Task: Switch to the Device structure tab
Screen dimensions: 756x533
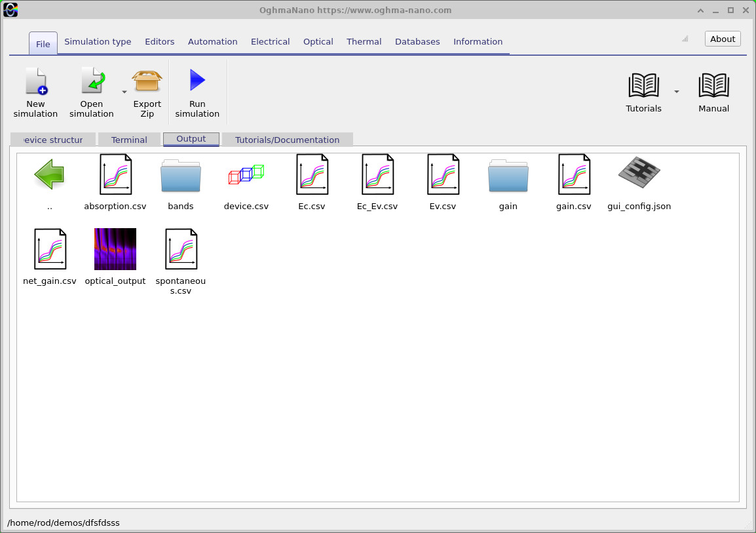Action: pyautogui.click(x=53, y=140)
